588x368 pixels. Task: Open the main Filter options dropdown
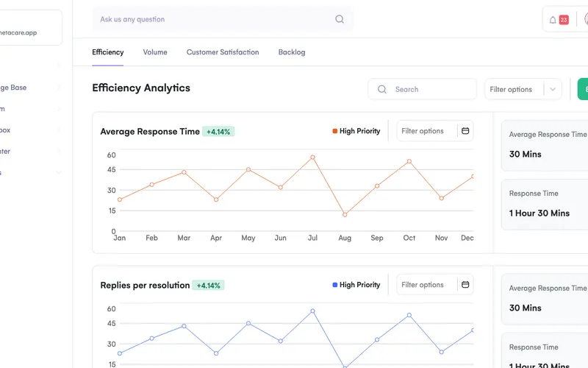523,89
